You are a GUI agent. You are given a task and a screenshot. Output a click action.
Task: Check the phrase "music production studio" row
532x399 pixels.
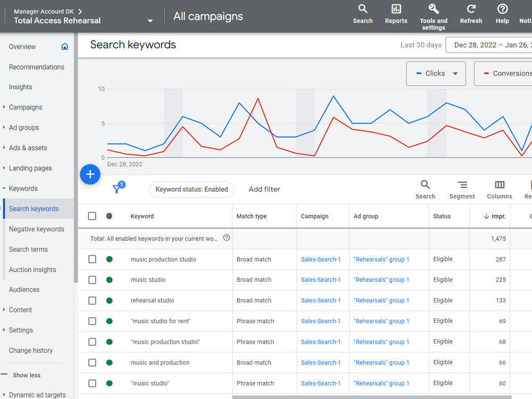(92, 342)
